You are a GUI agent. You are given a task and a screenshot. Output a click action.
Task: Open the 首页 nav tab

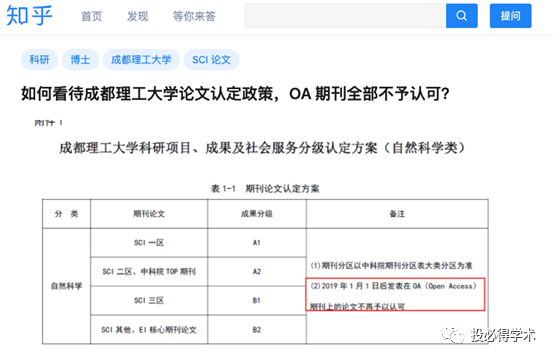(x=92, y=16)
